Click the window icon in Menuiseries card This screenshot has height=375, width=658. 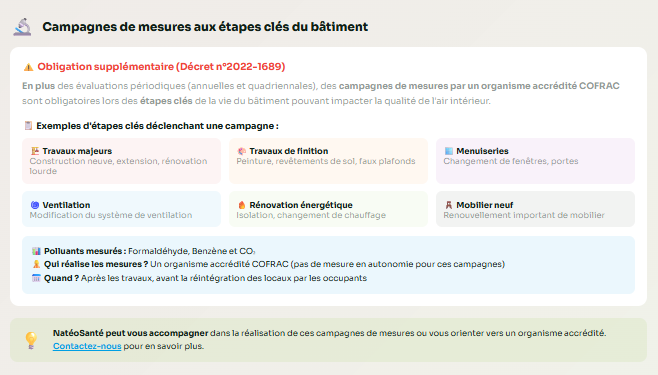pyautogui.click(x=449, y=151)
